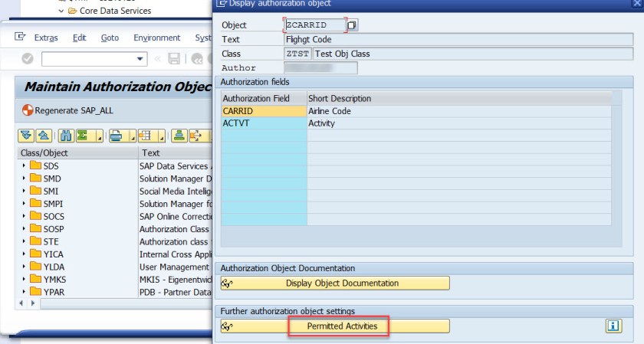
Task: Click the value help icon beside ZCARRID
Action: (352, 25)
